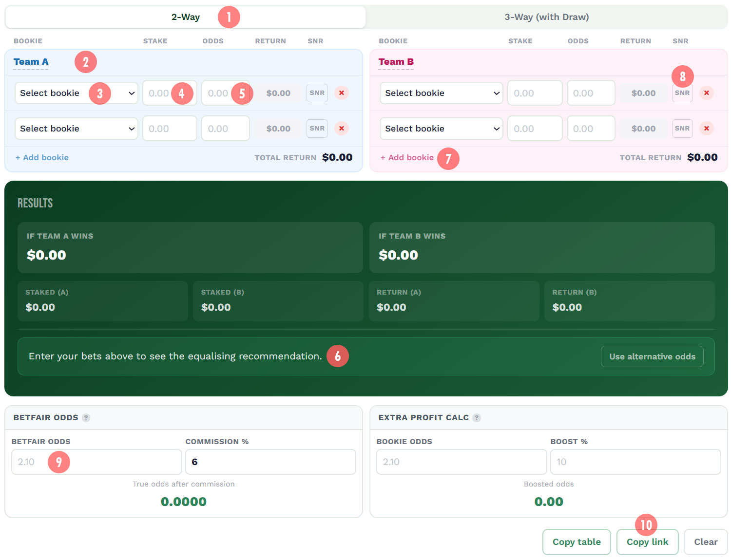Click the Staked (B) value
Image resolution: width=731 pixels, height=560 pixels.
click(x=216, y=307)
